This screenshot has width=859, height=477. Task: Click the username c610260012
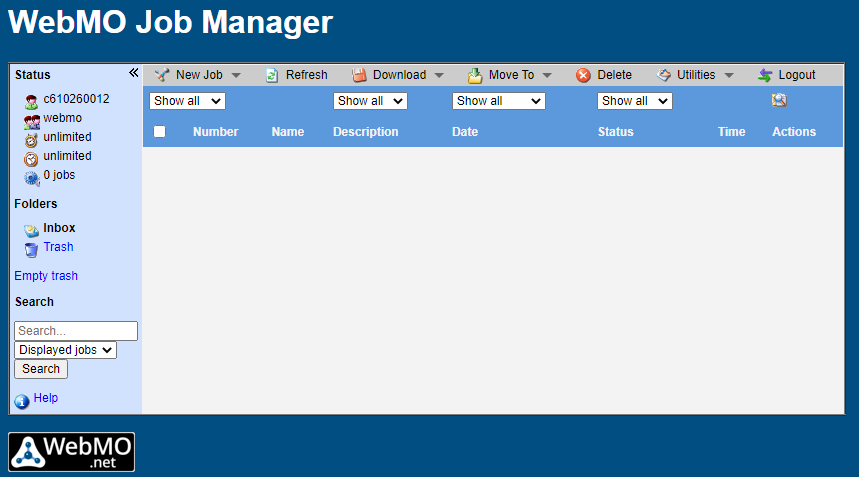coord(76,99)
